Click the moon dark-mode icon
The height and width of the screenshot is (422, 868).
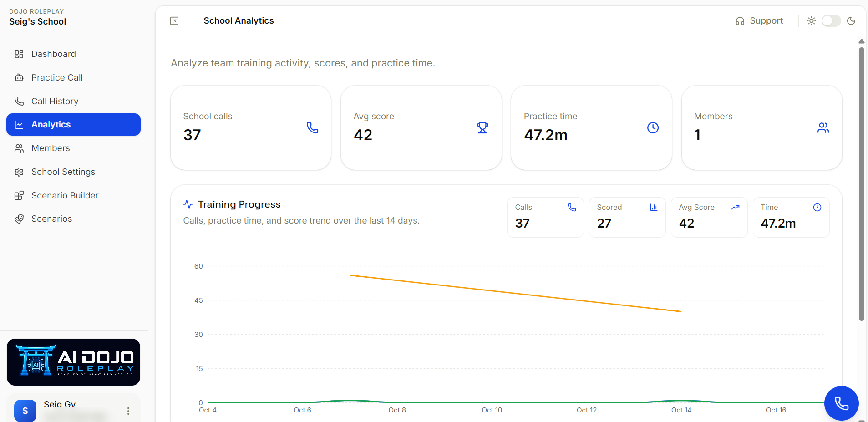(851, 21)
